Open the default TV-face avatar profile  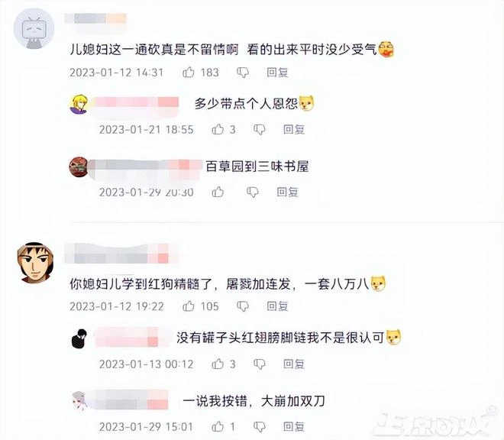click(34, 29)
